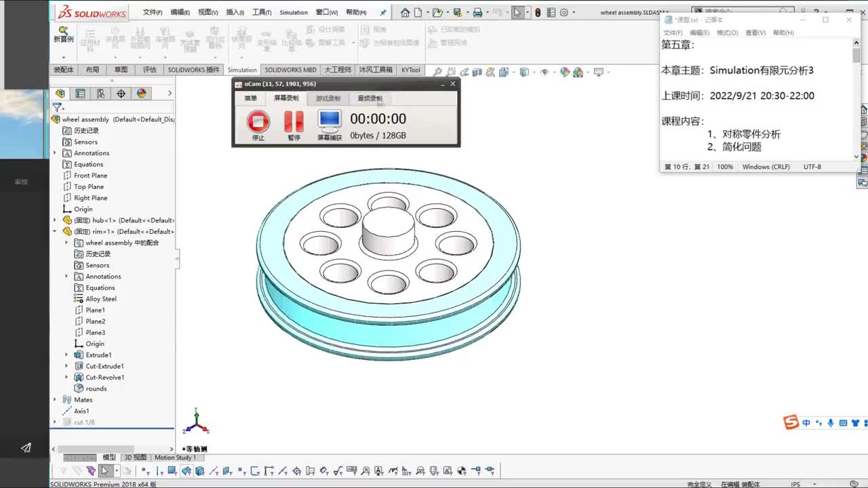
Task: Select the 游戏录制 tab in oCam
Action: (328, 98)
